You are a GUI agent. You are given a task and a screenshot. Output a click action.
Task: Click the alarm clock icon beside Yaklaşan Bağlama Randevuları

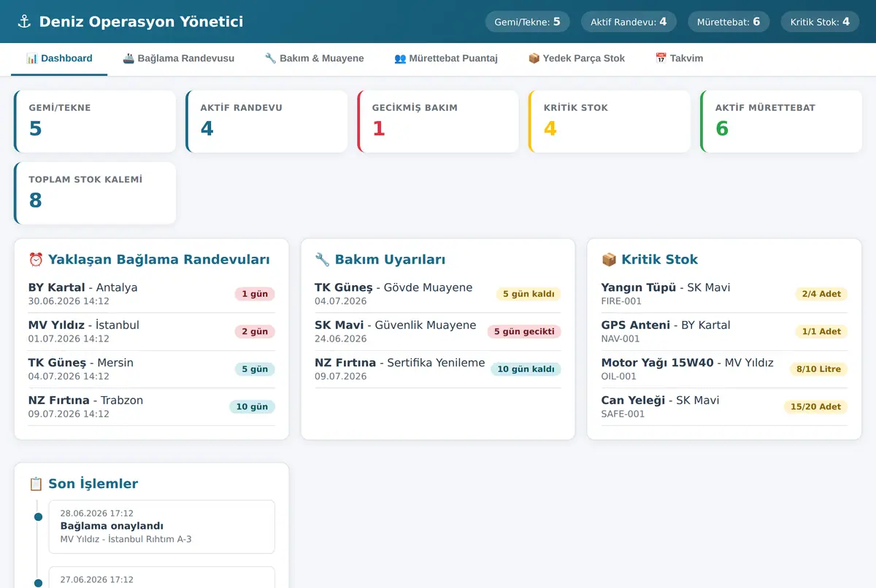coord(36,260)
